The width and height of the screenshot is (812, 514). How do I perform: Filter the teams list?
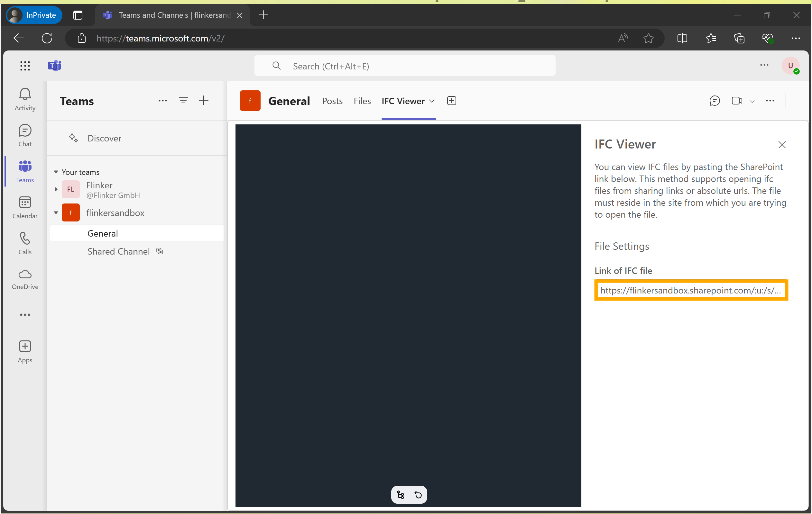pyautogui.click(x=183, y=101)
